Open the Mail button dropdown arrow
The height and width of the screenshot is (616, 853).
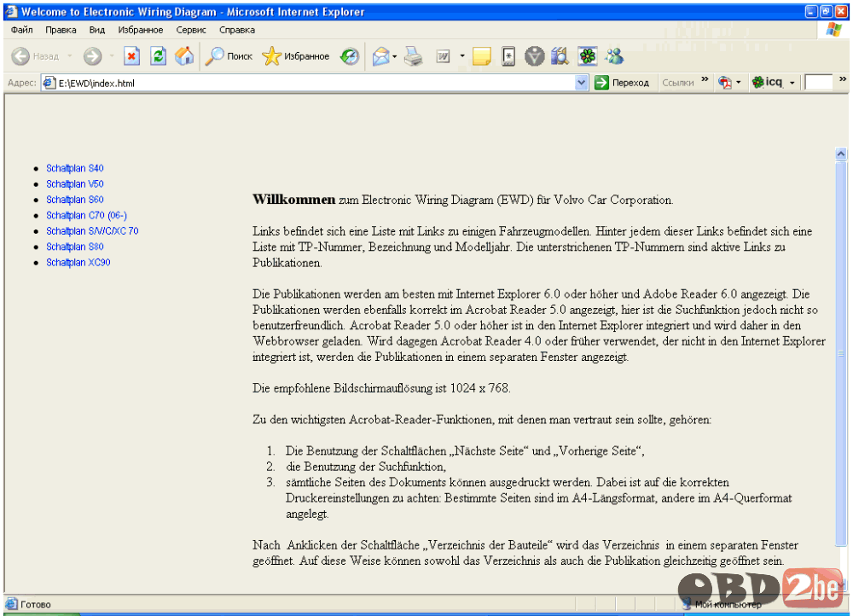[394, 56]
